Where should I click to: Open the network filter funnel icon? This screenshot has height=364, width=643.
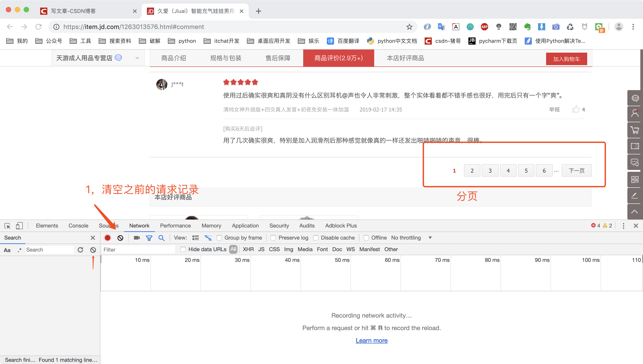(x=149, y=238)
